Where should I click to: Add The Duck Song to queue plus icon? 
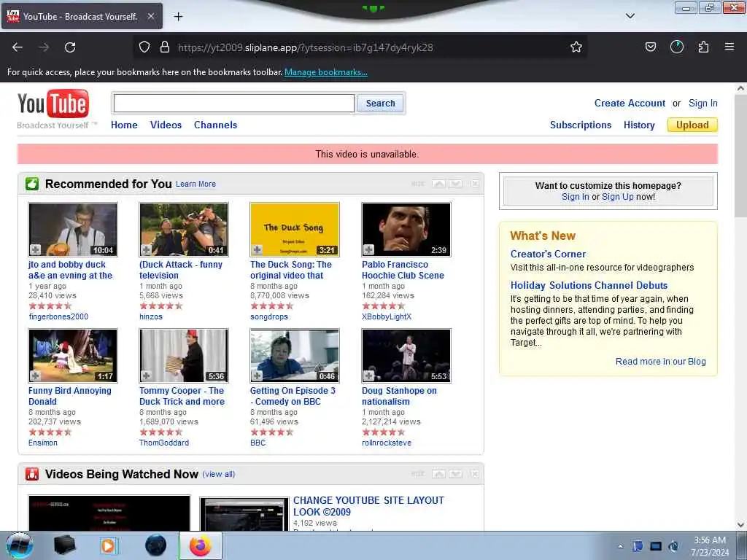click(258, 249)
